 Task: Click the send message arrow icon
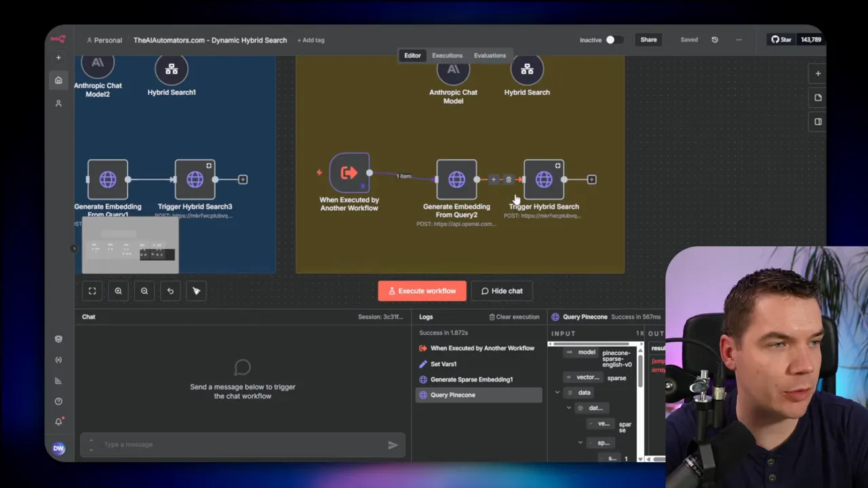point(393,445)
